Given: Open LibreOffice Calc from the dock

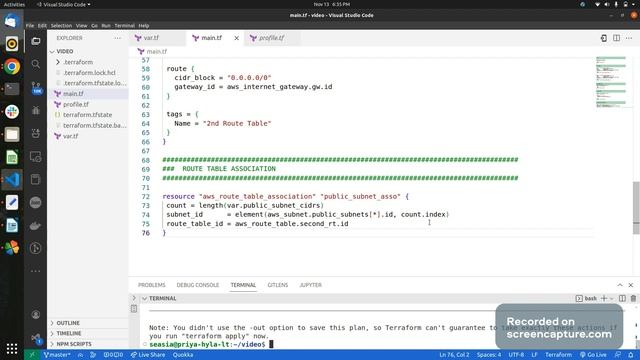Looking at the screenshot, I should point(12,157).
